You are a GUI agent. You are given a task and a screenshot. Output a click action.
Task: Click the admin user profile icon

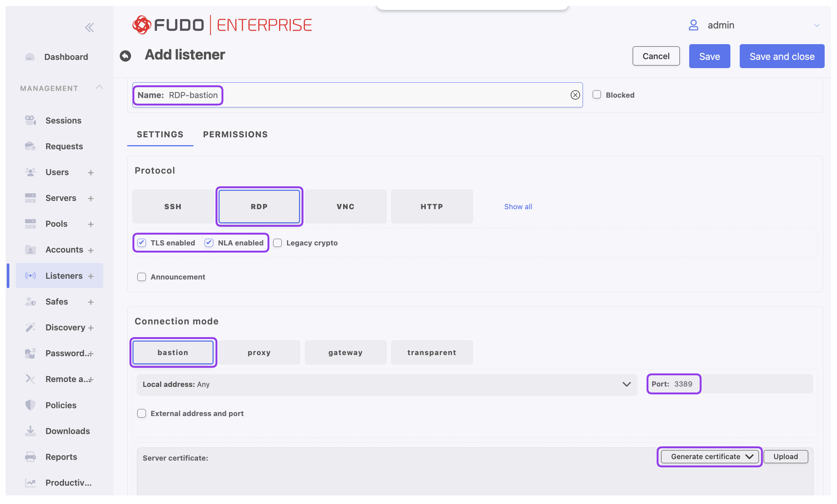[x=693, y=25]
